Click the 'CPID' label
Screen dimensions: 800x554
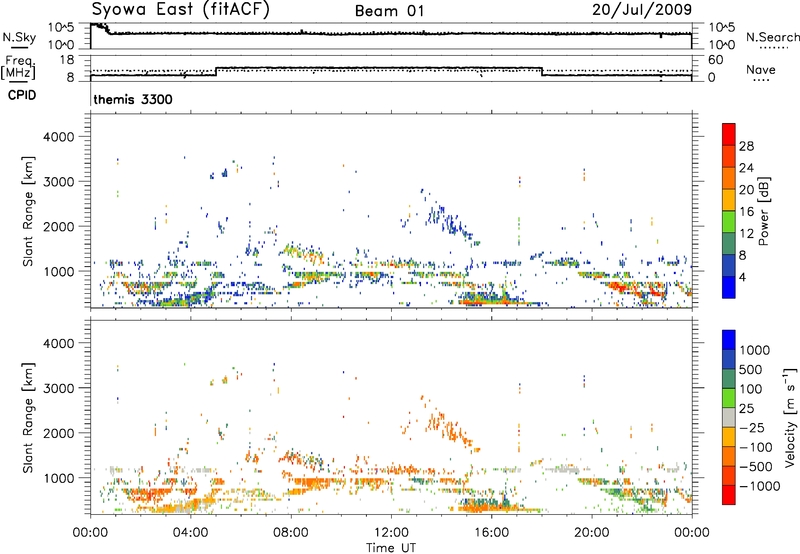(x=22, y=95)
